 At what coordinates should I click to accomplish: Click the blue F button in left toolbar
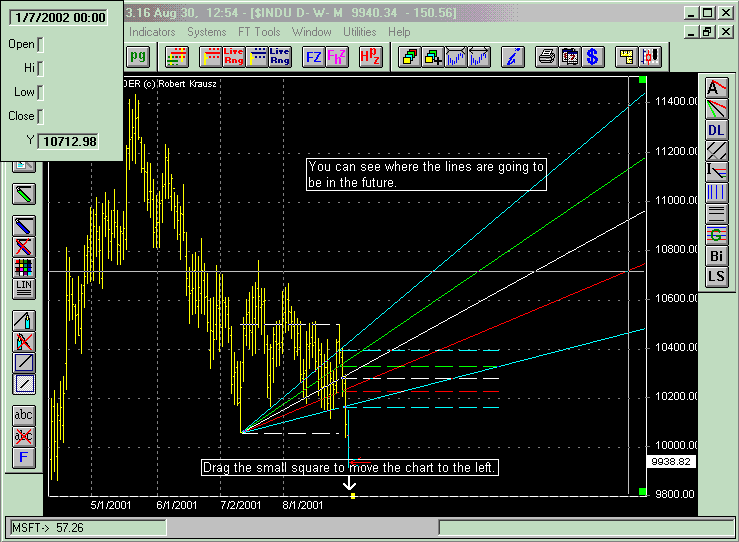click(x=24, y=458)
